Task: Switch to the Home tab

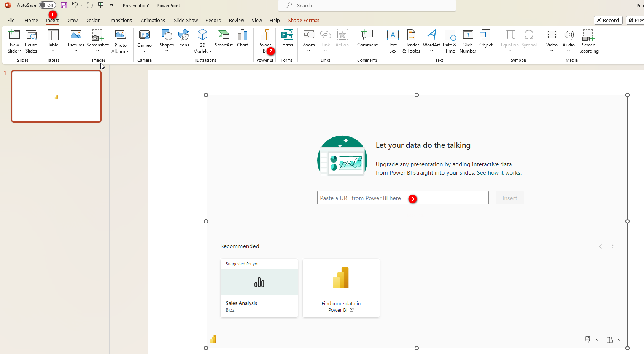Action: point(31,20)
